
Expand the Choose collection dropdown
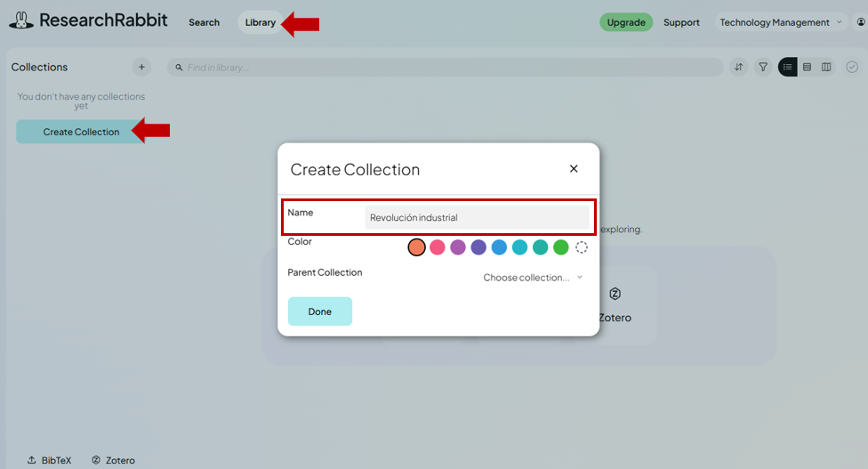coord(533,278)
